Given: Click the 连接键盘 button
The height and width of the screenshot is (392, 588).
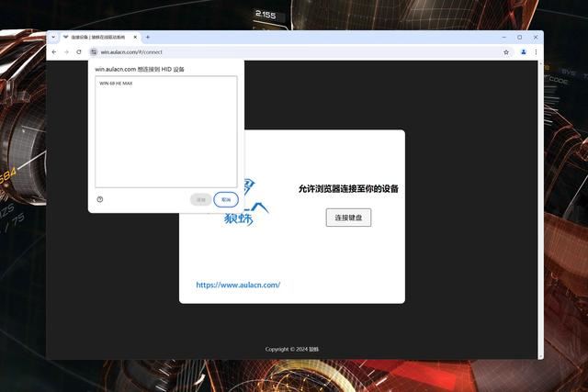Looking at the screenshot, I should tap(348, 218).
